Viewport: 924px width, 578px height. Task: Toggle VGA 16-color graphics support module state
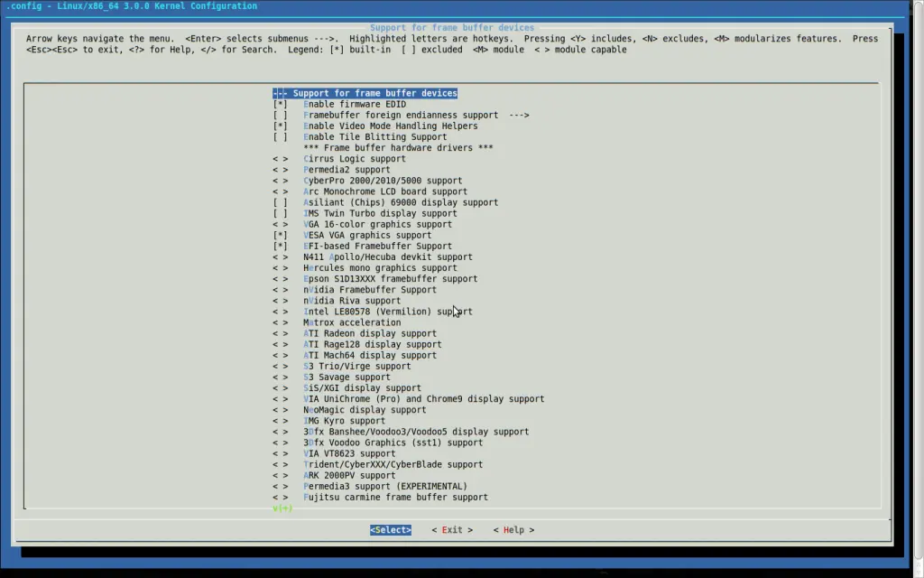click(x=280, y=224)
